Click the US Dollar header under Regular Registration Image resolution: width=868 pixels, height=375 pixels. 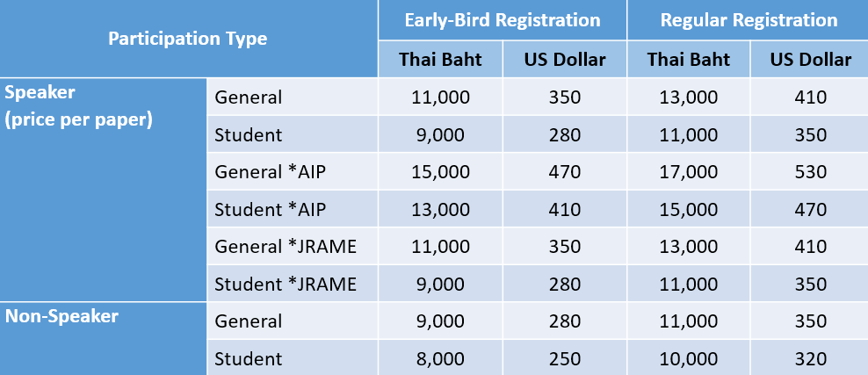(x=810, y=59)
